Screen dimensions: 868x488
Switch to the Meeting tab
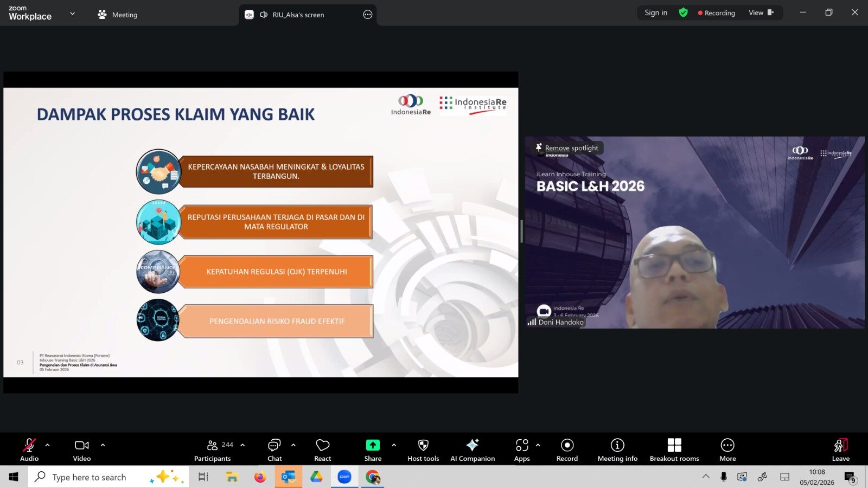(118, 15)
